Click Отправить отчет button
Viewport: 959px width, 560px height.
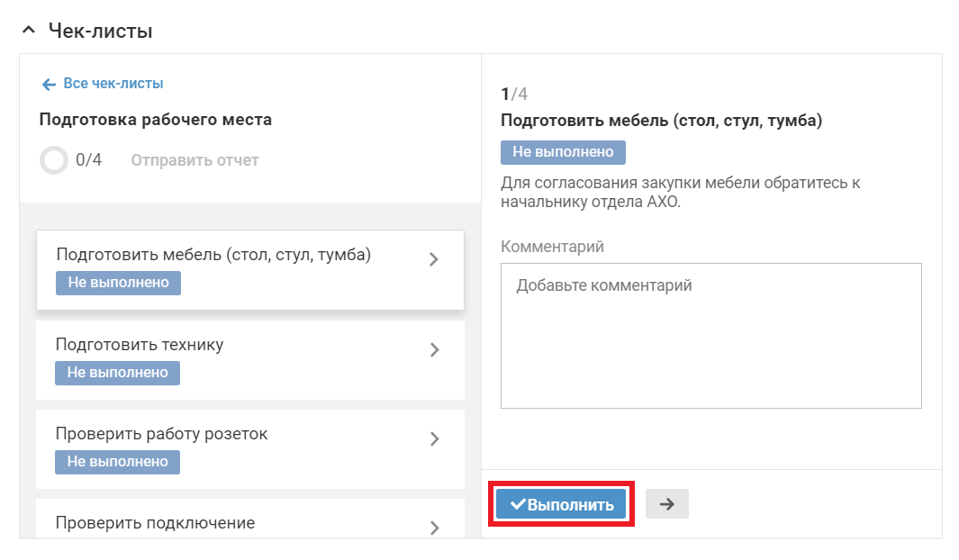click(195, 160)
